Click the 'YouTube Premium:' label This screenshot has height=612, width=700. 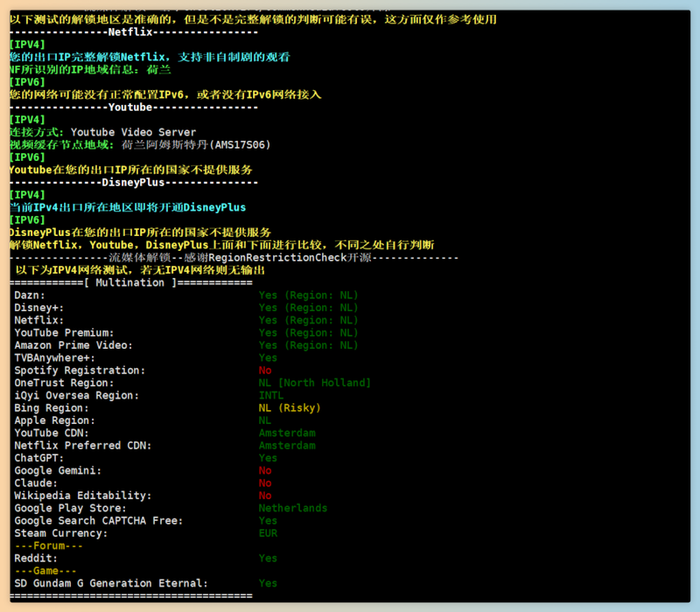pos(64,333)
